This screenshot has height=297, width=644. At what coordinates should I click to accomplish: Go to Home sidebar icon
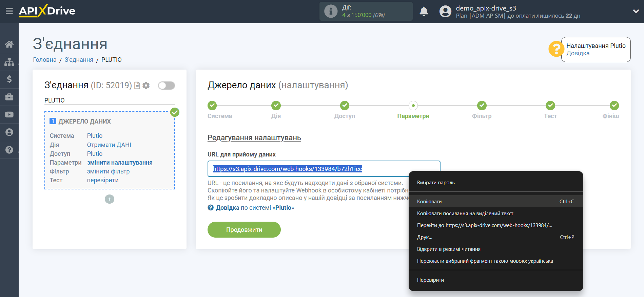9,44
